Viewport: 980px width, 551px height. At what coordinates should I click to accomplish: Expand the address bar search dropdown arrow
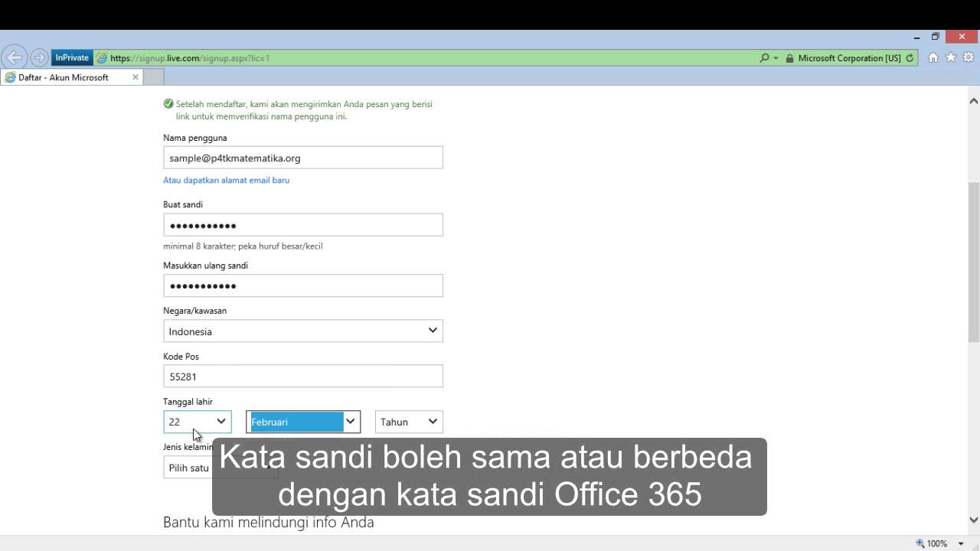click(x=776, y=58)
